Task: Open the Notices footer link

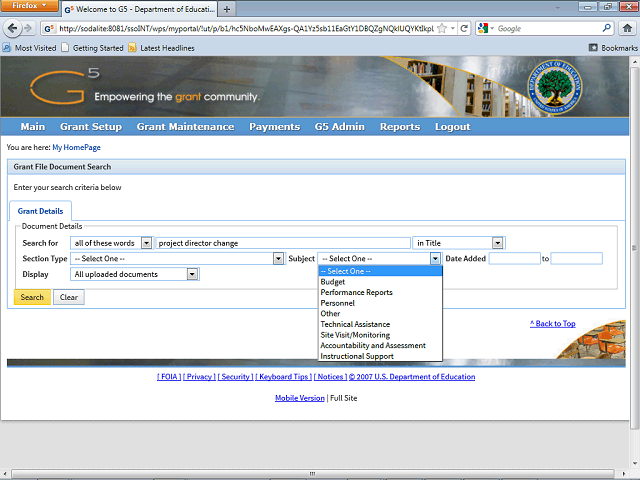Action: point(330,376)
